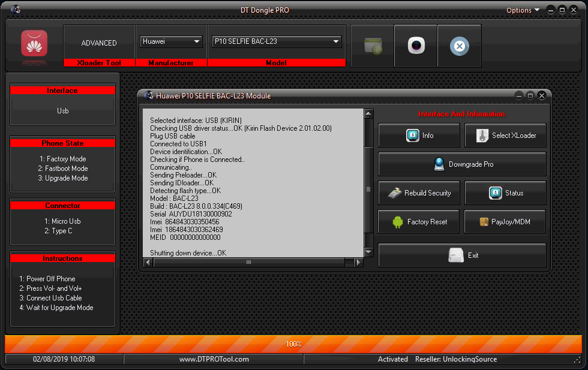The image size is (588, 370).
Task: Click the horizontal scrollbar thumb in log
Action: point(248,263)
